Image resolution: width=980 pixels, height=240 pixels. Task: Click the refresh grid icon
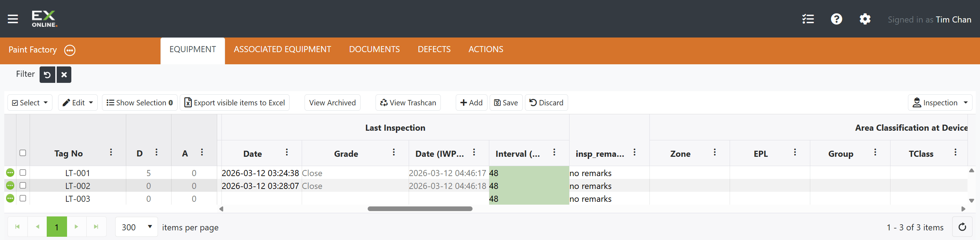pyautogui.click(x=962, y=227)
